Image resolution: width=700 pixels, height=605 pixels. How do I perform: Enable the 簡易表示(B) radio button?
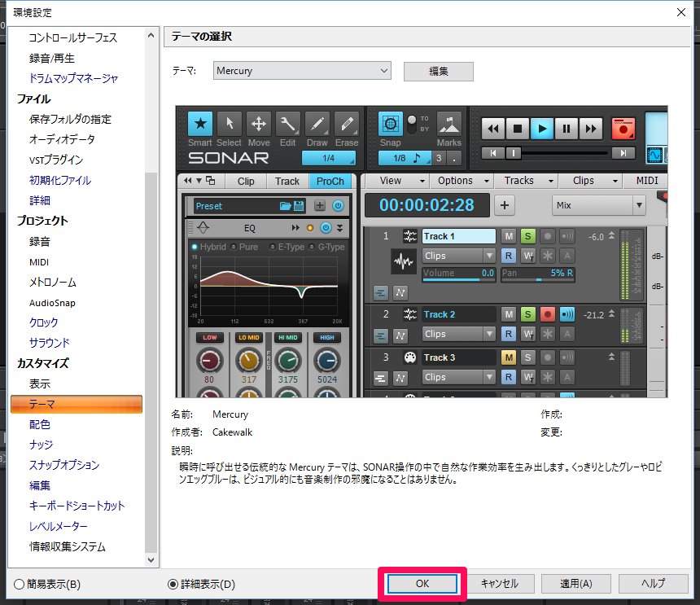click(20, 584)
